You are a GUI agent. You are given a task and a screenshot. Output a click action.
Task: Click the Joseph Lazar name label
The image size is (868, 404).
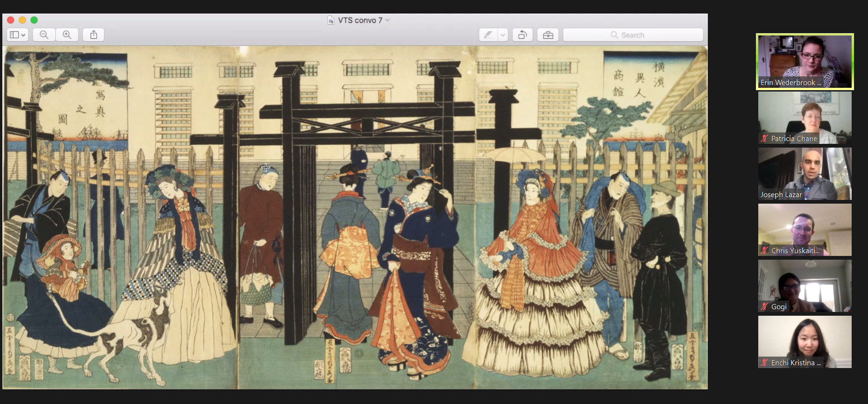[781, 195]
